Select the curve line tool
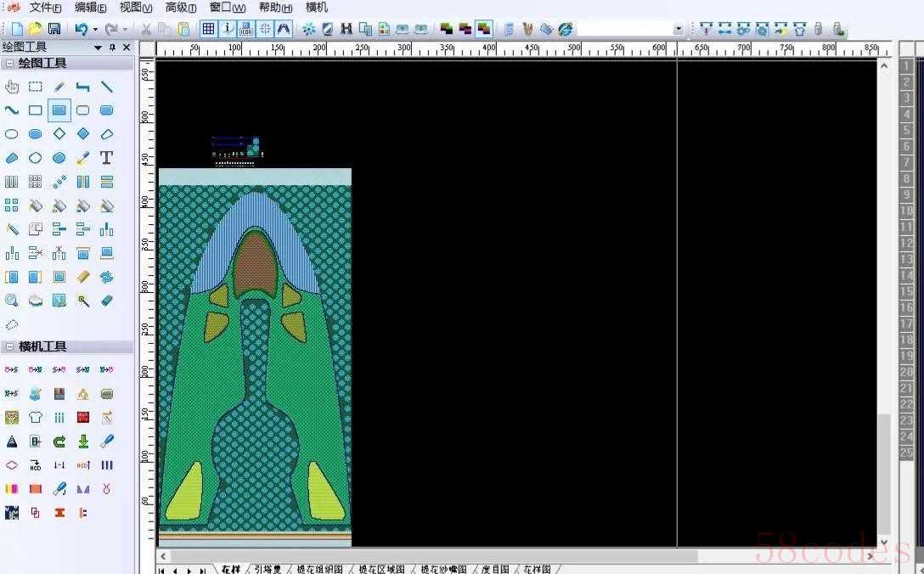 pos(12,110)
